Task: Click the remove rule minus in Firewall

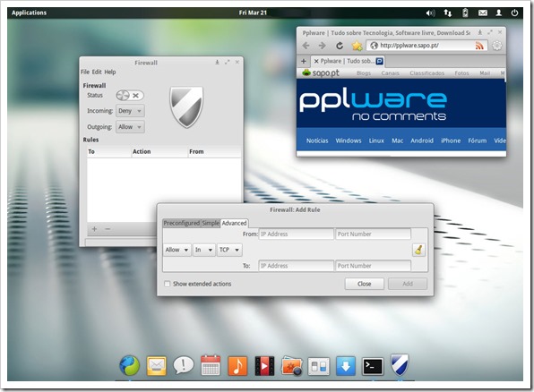Action: coord(108,229)
